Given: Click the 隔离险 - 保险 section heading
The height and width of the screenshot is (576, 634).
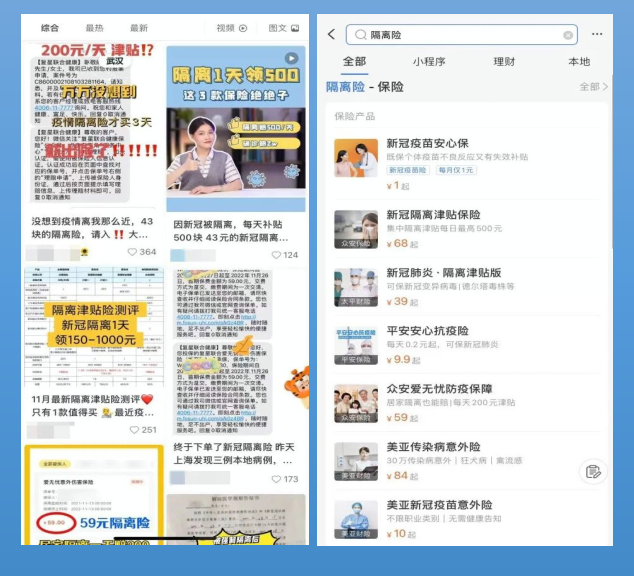Looking at the screenshot, I should click(365, 87).
